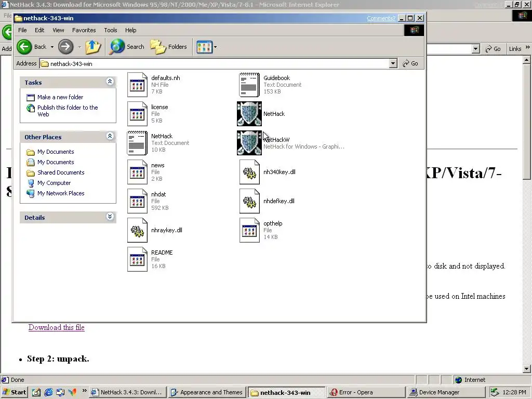Select the nh340key.dll file icon
The width and height of the screenshot is (532, 399).
pos(249,172)
